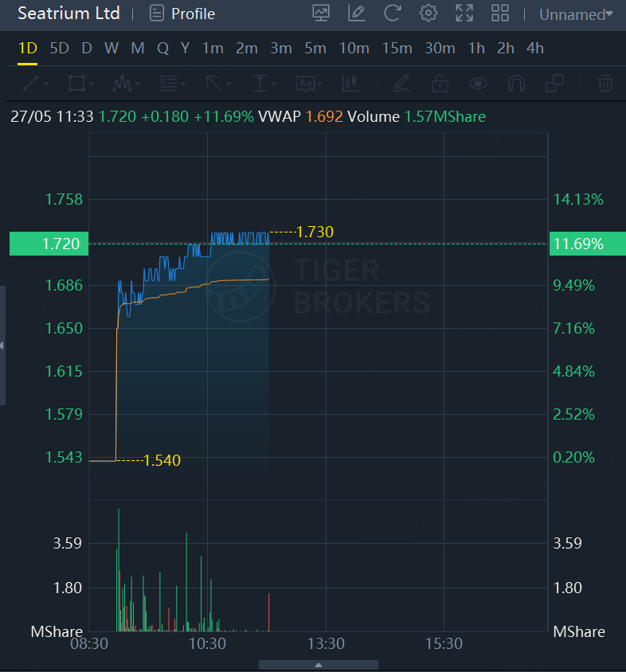The width and height of the screenshot is (626, 672).
Task: Select the edit drawing pencil icon
Action: pos(356,14)
